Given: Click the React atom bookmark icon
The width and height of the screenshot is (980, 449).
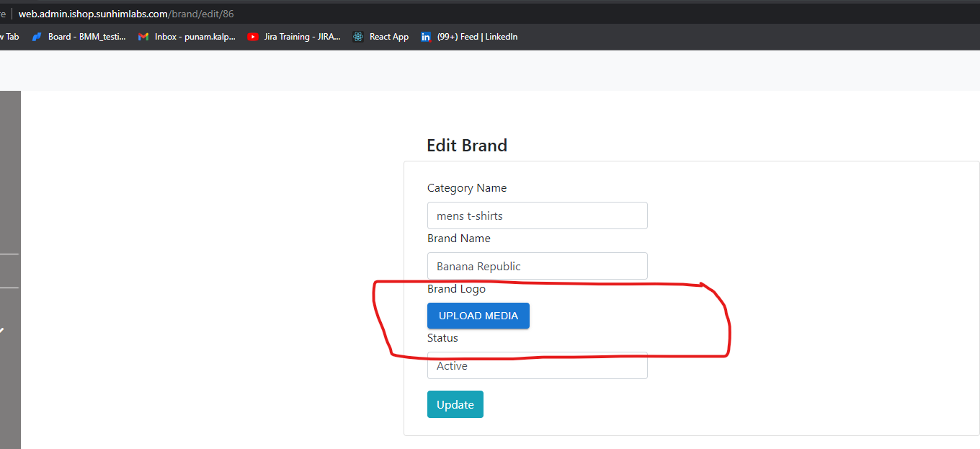Looking at the screenshot, I should (358, 37).
